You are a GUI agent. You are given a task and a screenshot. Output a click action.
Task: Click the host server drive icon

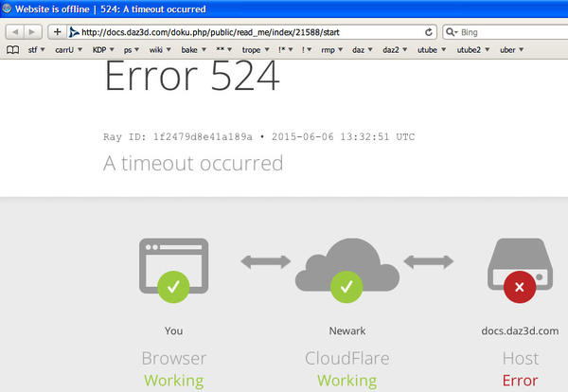520,264
